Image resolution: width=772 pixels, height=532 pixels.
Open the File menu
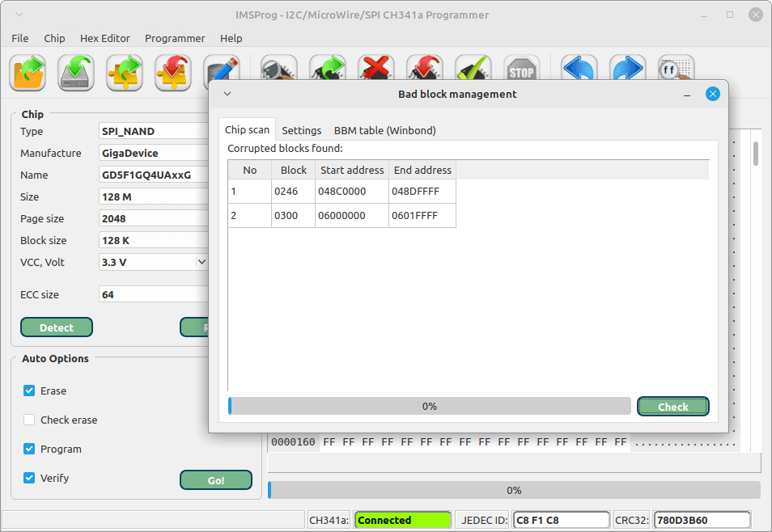click(19, 38)
